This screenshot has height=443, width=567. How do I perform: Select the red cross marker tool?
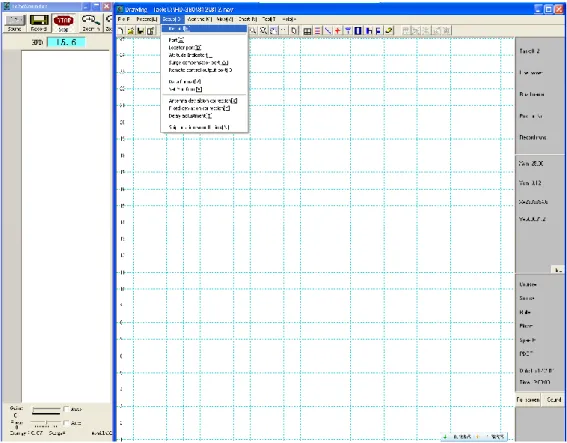point(338,31)
